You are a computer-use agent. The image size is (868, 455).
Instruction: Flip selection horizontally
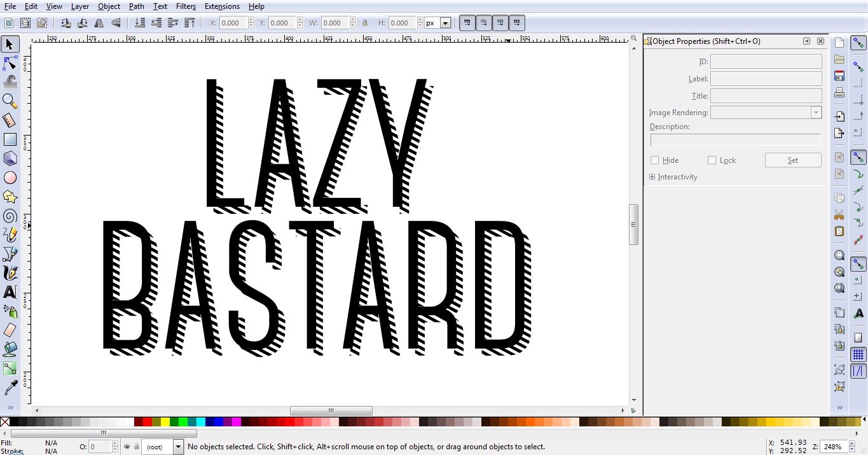point(99,23)
